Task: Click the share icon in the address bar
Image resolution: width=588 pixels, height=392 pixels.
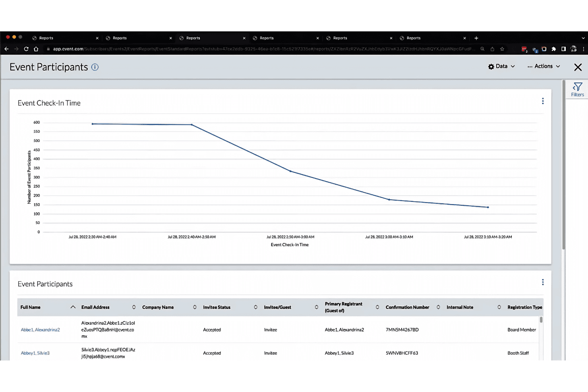Action: pos(492,49)
